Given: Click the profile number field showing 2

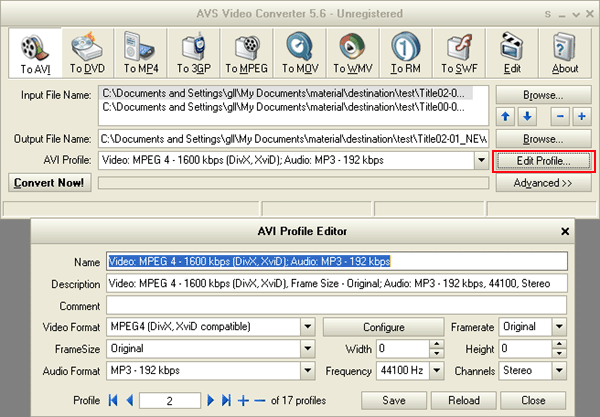Looking at the screenshot, I should [x=170, y=401].
